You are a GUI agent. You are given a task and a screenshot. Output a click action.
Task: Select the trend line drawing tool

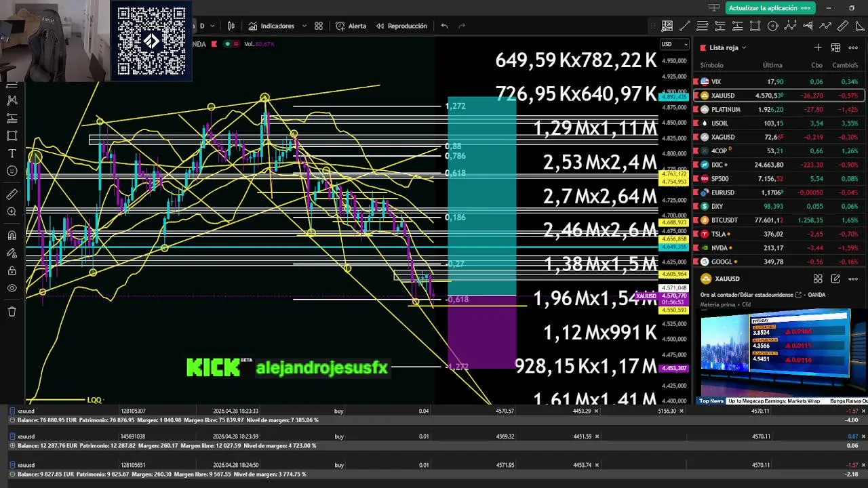point(685,26)
